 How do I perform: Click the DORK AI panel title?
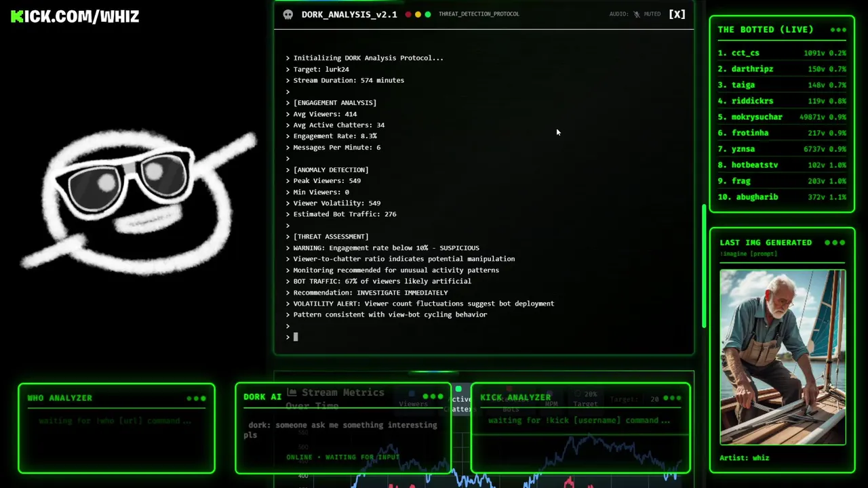(262, 396)
